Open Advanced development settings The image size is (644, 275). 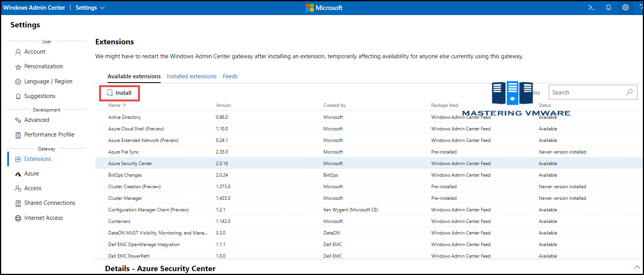pyautogui.click(x=37, y=120)
